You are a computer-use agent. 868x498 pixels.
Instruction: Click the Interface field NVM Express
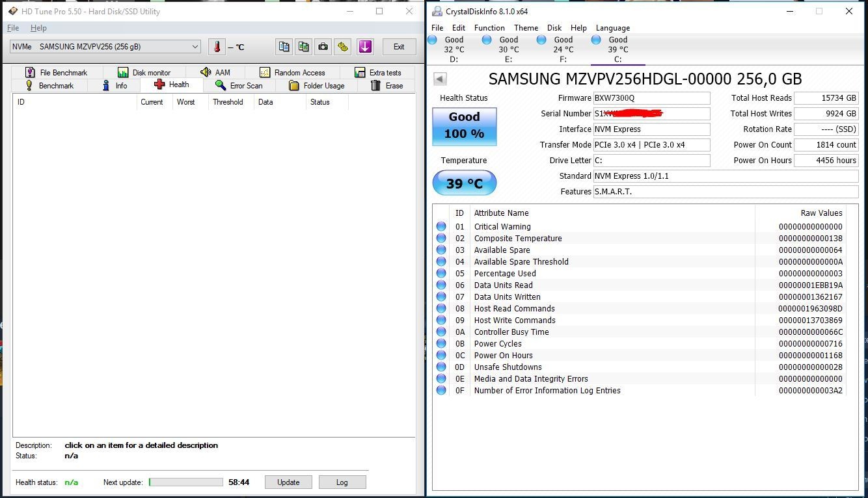coord(651,129)
